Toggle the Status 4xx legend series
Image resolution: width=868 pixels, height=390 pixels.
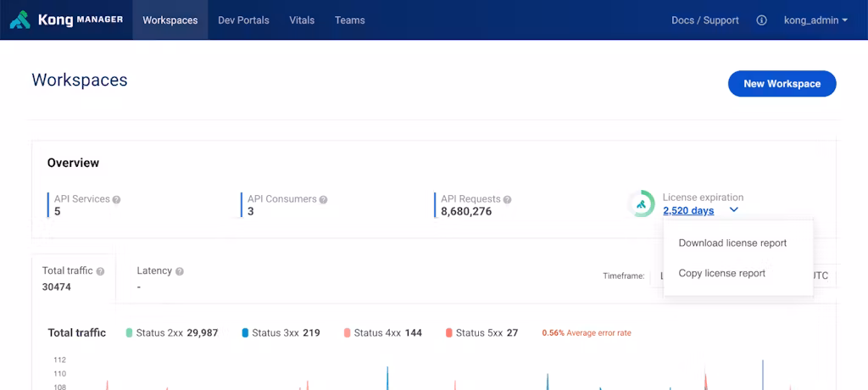pyautogui.click(x=382, y=333)
